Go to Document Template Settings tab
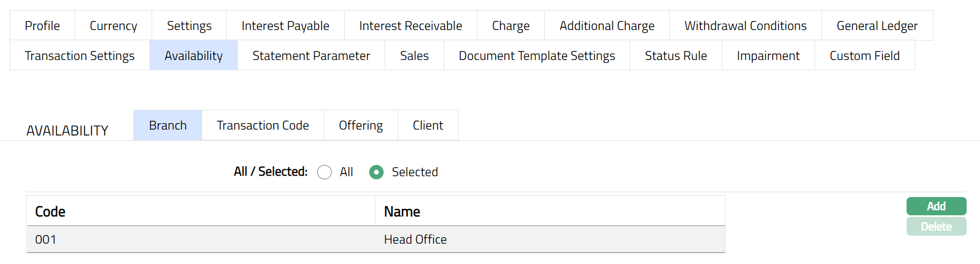Viewport: 980px width, 264px height. 536,56
